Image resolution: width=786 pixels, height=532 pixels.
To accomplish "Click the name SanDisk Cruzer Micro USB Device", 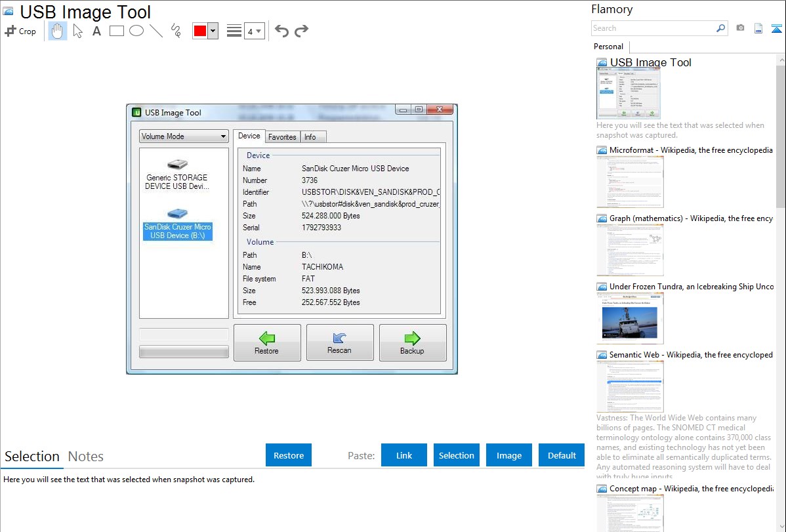I will pyautogui.click(x=356, y=169).
